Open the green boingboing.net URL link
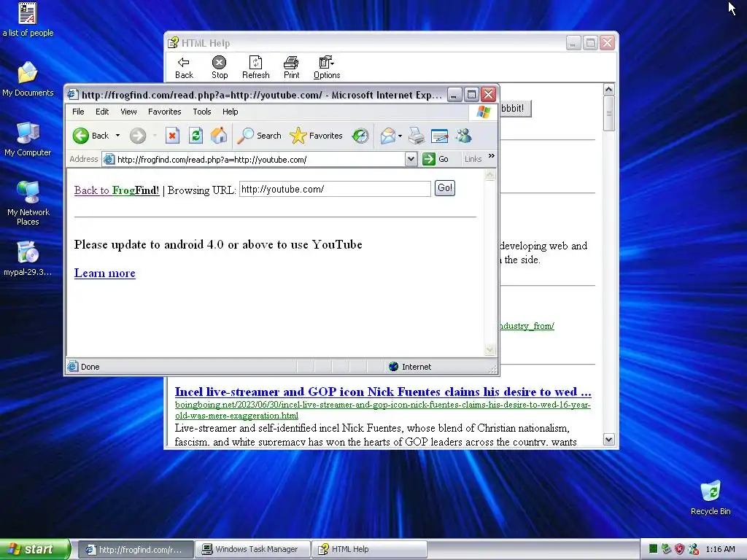The image size is (747, 560). coord(382,410)
